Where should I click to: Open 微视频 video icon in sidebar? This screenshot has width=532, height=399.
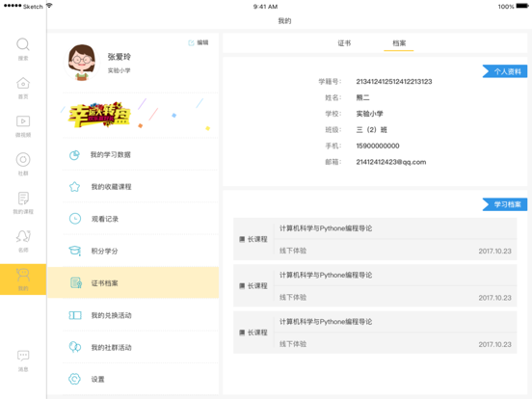[23, 121]
